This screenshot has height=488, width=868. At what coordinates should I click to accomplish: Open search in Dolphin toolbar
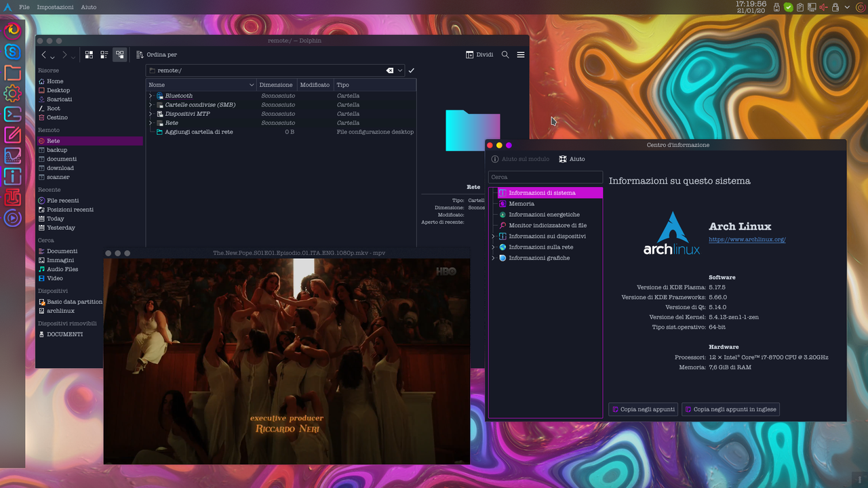(x=505, y=55)
